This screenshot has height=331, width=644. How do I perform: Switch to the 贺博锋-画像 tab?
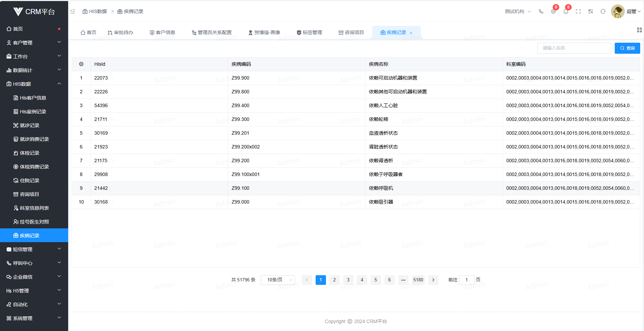click(x=264, y=32)
